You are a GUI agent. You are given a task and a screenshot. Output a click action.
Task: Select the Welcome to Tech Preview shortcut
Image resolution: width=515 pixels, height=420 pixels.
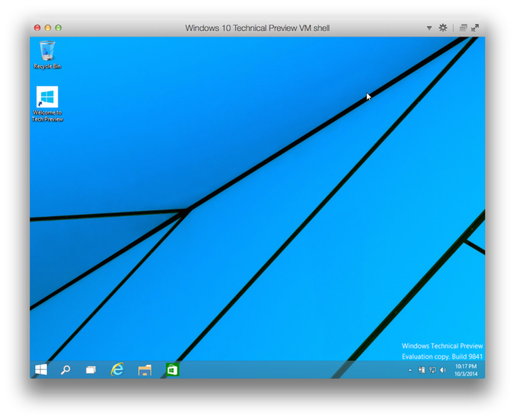click(48, 104)
